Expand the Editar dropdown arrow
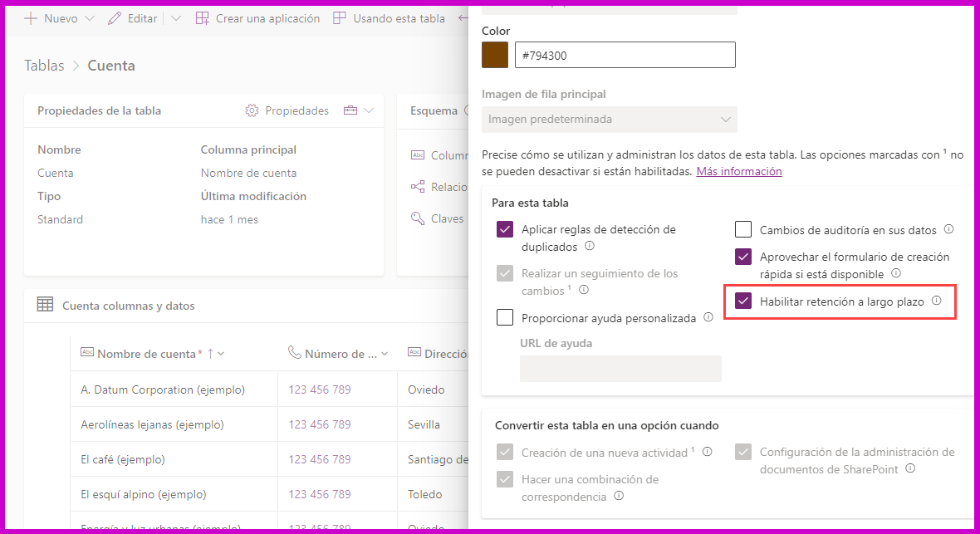980x534 pixels. pyautogui.click(x=175, y=19)
